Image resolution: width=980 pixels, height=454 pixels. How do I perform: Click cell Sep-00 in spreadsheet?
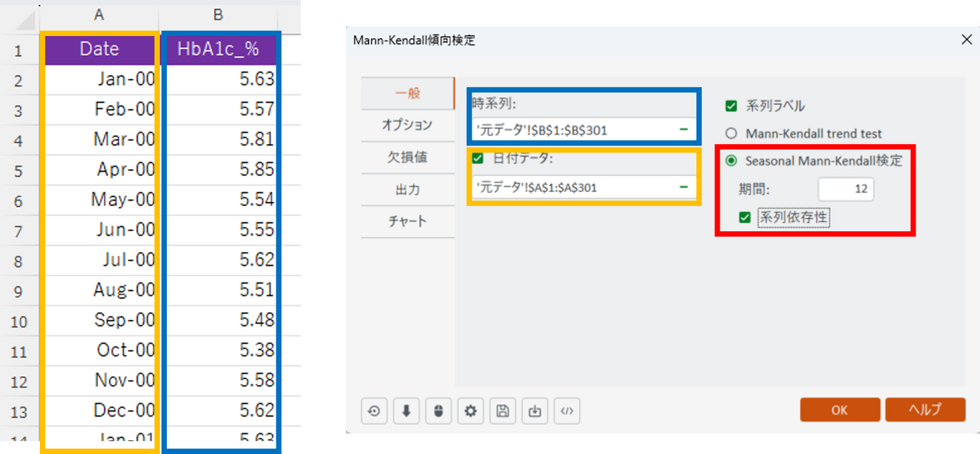pos(100,320)
